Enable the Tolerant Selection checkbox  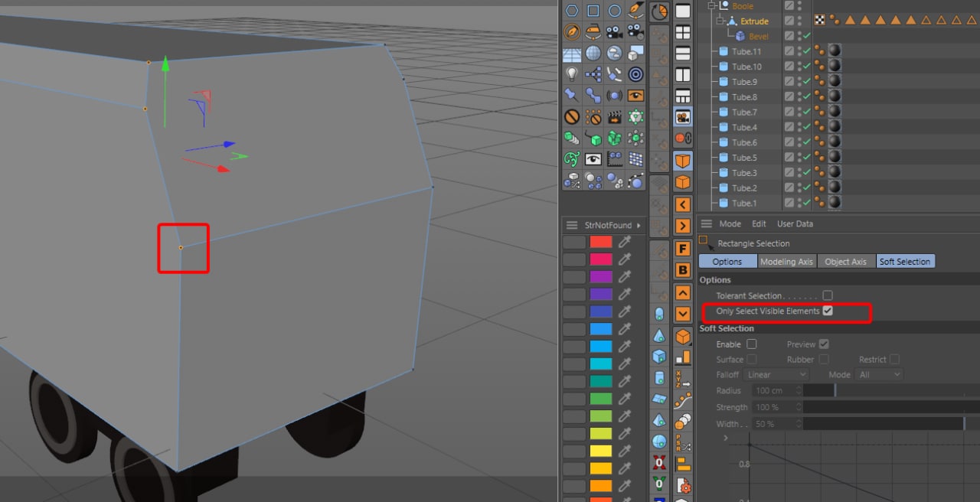(828, 295)
